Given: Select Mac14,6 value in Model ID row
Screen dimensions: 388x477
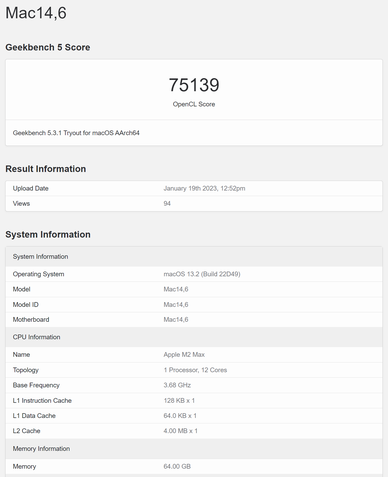Looking at the screenshot, I should [x=176, y=305].
